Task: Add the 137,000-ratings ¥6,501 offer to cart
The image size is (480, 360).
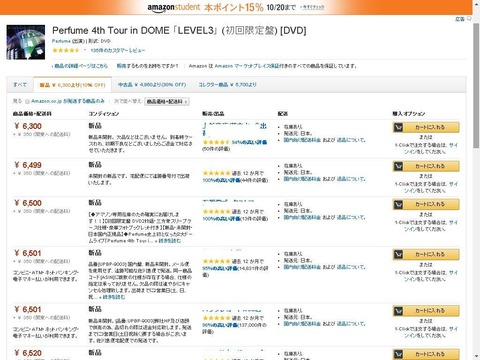Action: pyautogui.click(x=426, y=311)
